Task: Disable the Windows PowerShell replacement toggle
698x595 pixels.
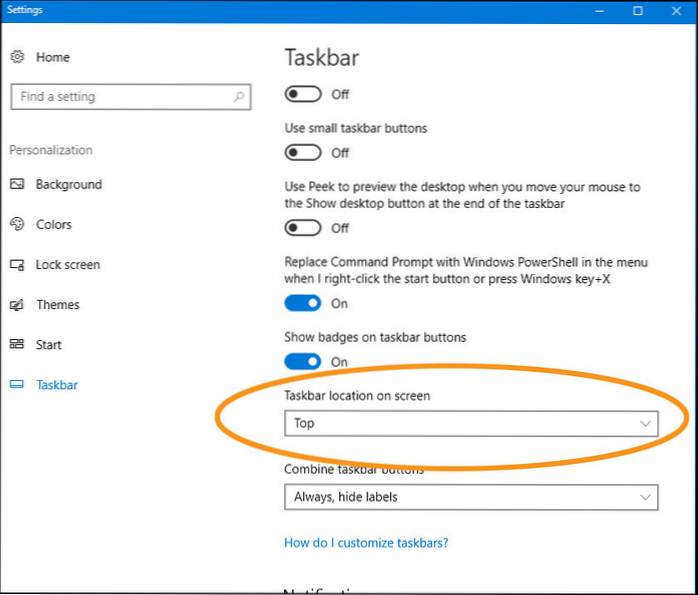Action: (x=304, y=302)
